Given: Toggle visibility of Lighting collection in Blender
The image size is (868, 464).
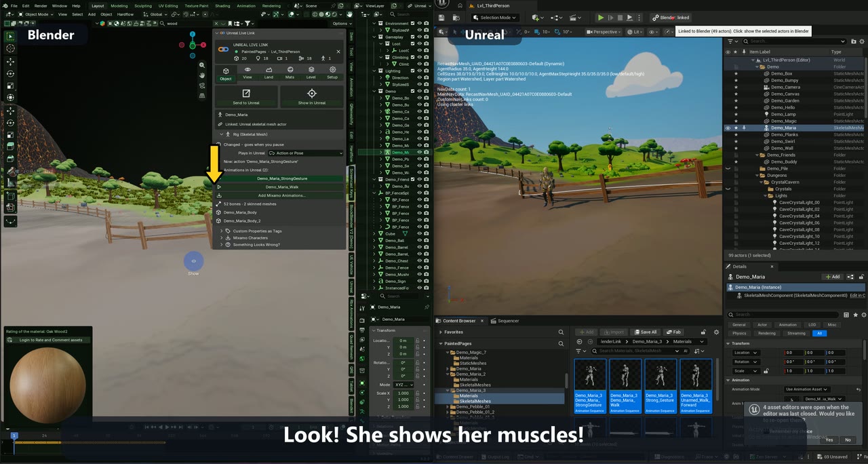Looking at the screenshot, I should click(x=419, y=71).
